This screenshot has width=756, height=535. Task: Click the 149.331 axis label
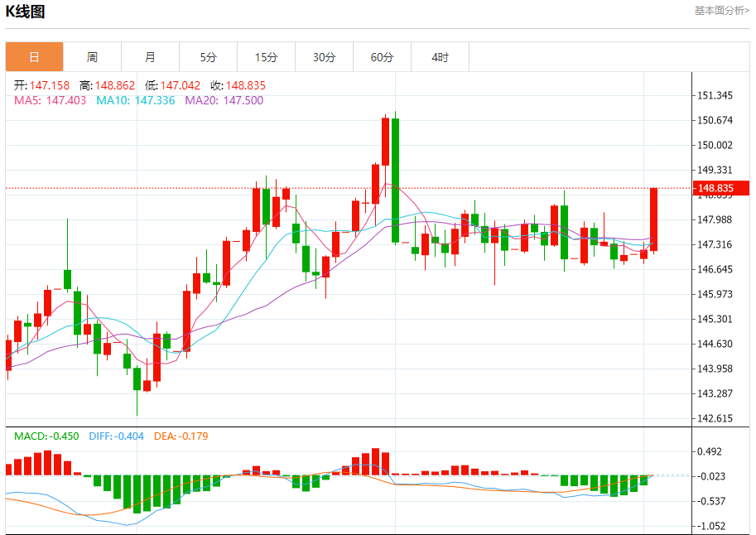[715, 170]
